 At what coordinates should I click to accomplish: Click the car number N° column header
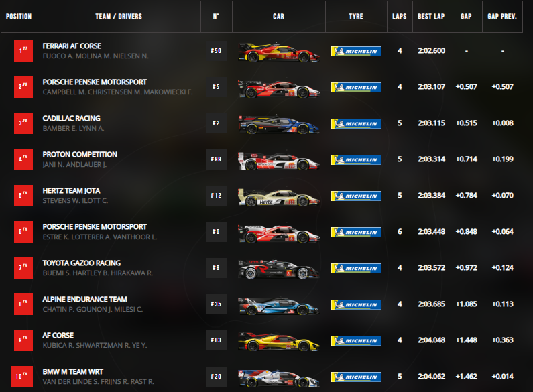click(216, 17)
